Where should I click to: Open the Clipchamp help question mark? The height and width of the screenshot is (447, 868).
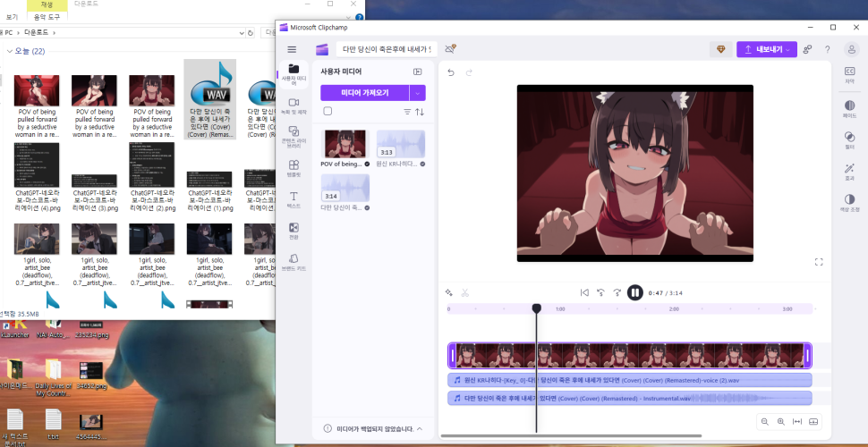pyautogui.click(x=827, y=49)
